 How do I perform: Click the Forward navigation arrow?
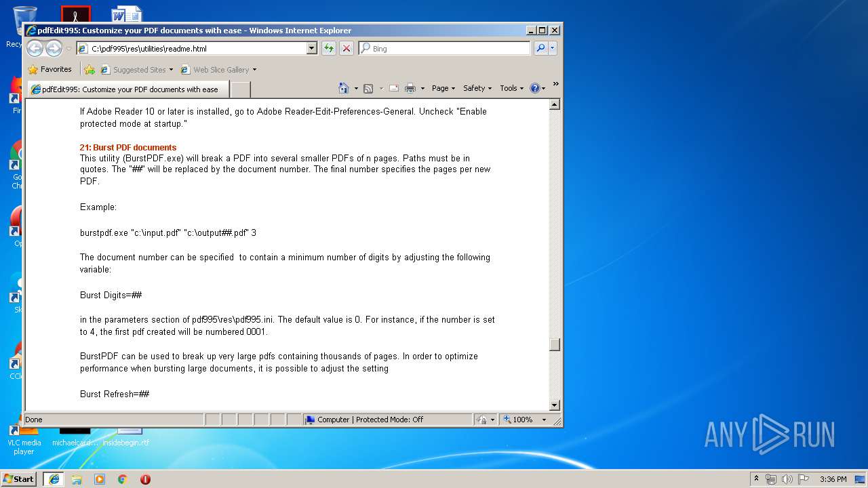[x=54, y=48]
